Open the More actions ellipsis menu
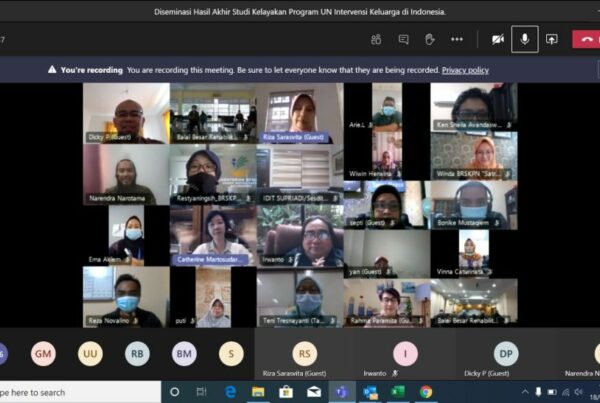Viewport: 600px width, 403px height. click(457, 39)
